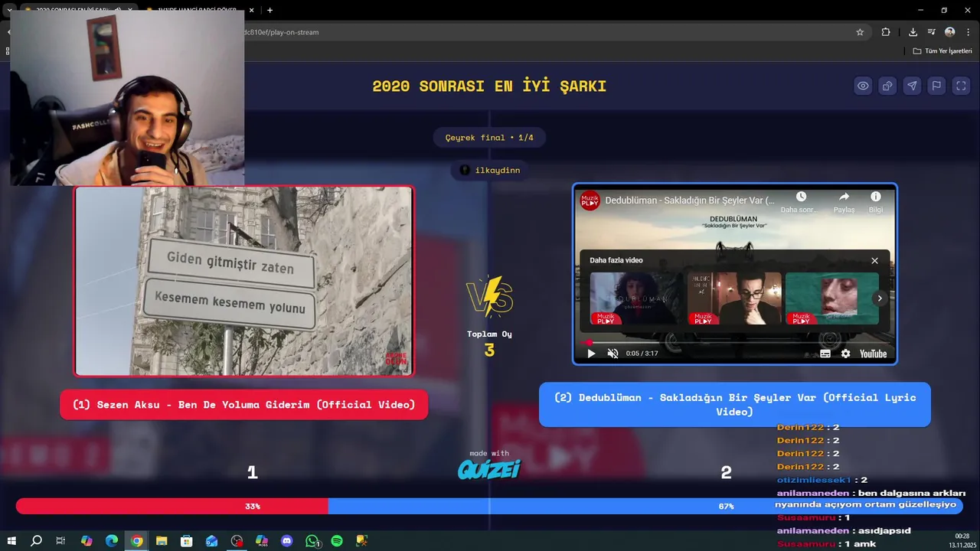Open Microsoft Store from taskbar
Image resolution: width=980 pixels, height=551 pixels.
click(187, 541)
